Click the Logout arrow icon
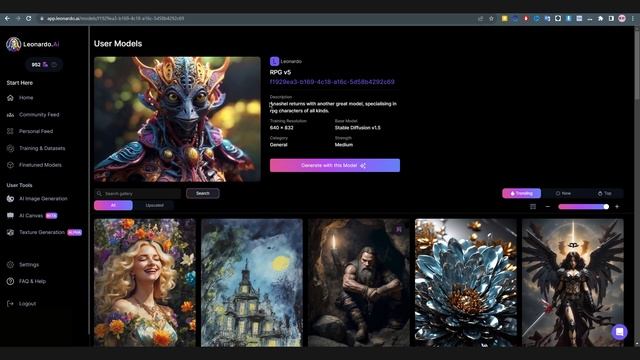This screenshot has width=640, height=360. pyautogui.click(x=10, y=304)
